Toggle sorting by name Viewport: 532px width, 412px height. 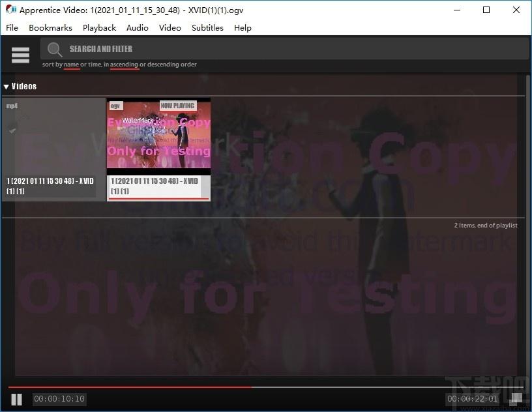[71, 65]
